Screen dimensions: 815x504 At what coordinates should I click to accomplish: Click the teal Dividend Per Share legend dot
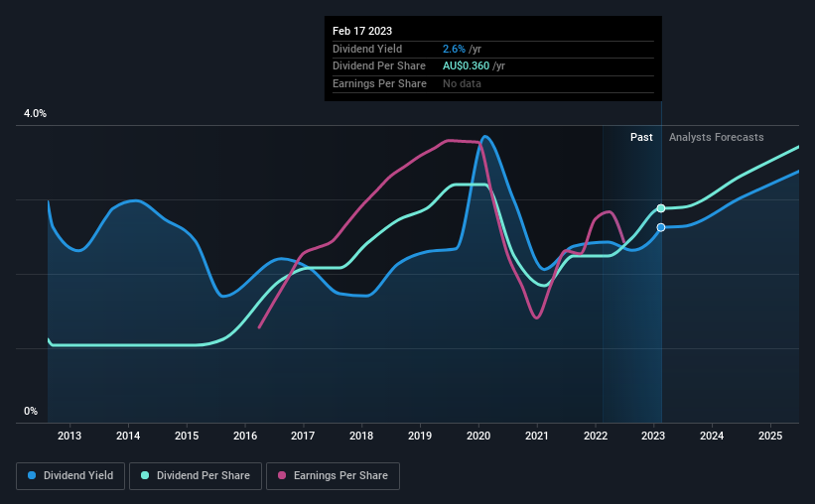click(x=145, y=475)
